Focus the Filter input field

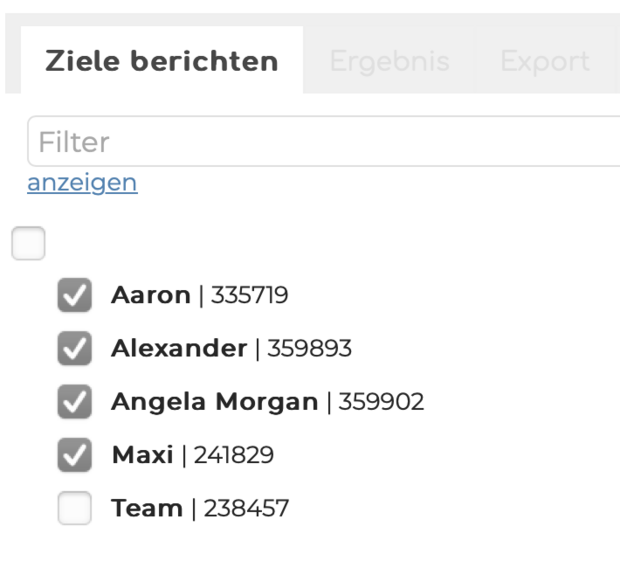320,142
